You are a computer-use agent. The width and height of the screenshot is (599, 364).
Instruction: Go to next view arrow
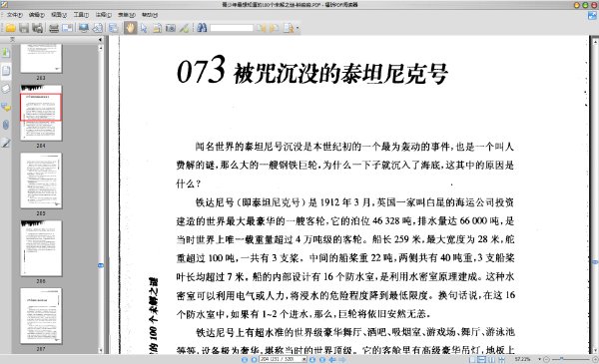click(x=342, y=360)
